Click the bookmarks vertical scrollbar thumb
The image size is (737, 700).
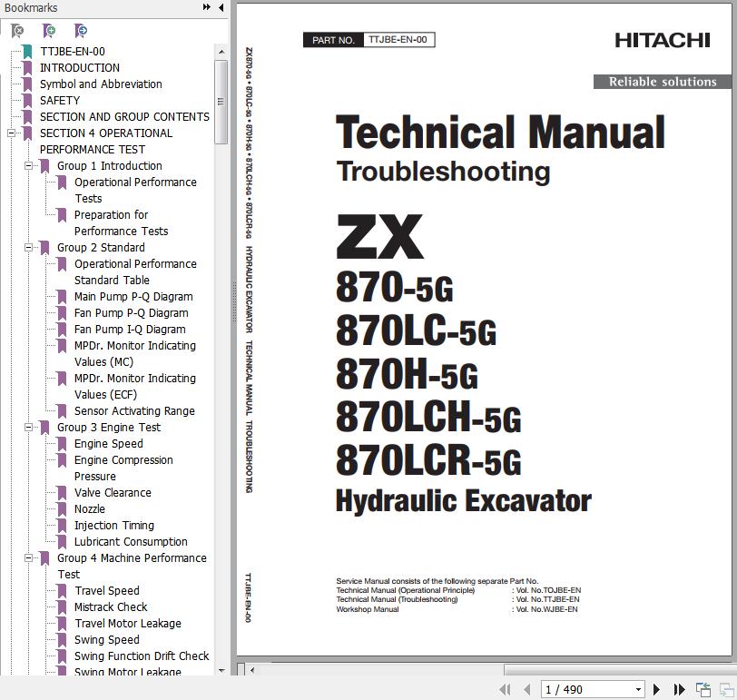221,102
